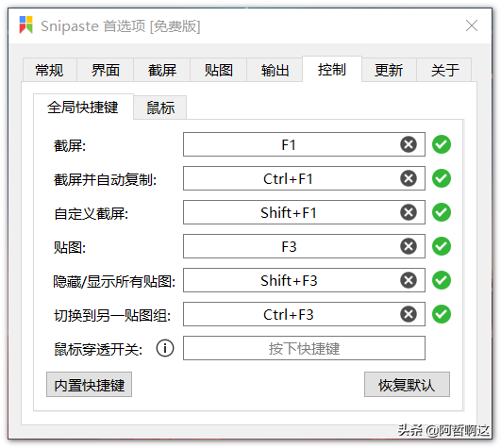Click the 恢复默认 button

[x=407, y=385]
